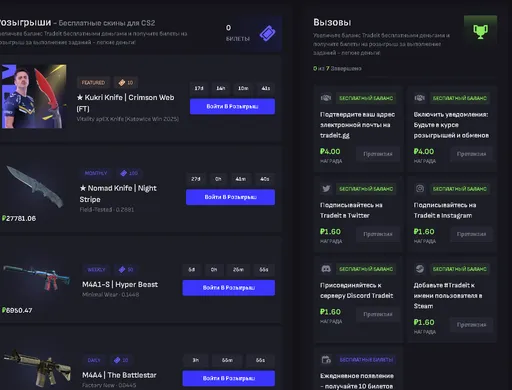Click the blue ticket icon beside ticket count
The width and height of the screenshot is (512, 390).
[268, 33]
